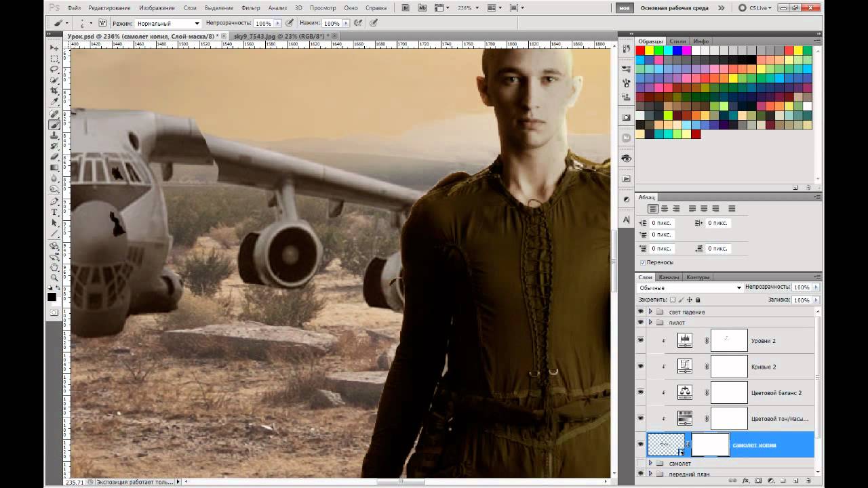Viewport: 868px width, 488px height.
Task: Select the Pen tool
Action: pyautogui.click(x=54, y=201)
